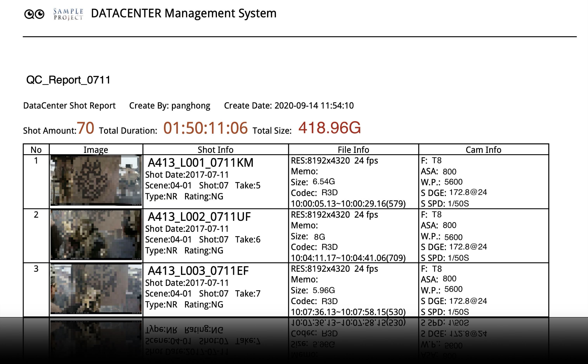Select shot name A413_L002_0711UF
This screenshot has width=588, height=364.
199,217
